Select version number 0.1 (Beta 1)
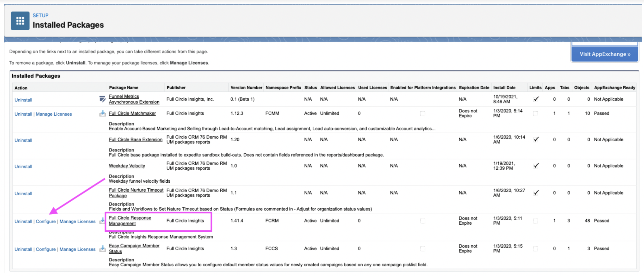Screen dimensions: 644x276 (x=242, y=99)
